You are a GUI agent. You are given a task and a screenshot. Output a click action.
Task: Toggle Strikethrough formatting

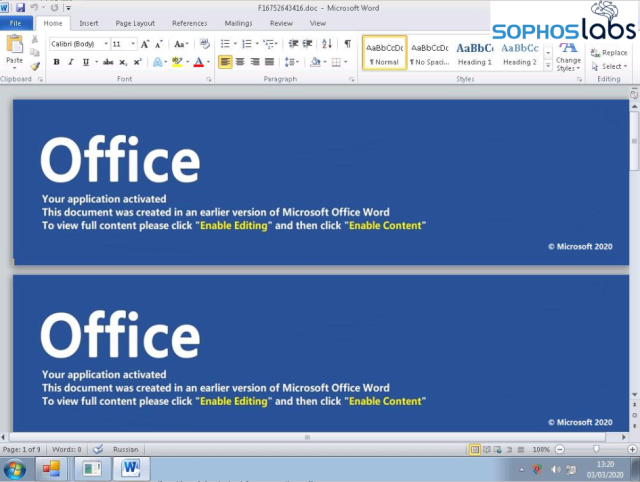click(x=108, y=62)
